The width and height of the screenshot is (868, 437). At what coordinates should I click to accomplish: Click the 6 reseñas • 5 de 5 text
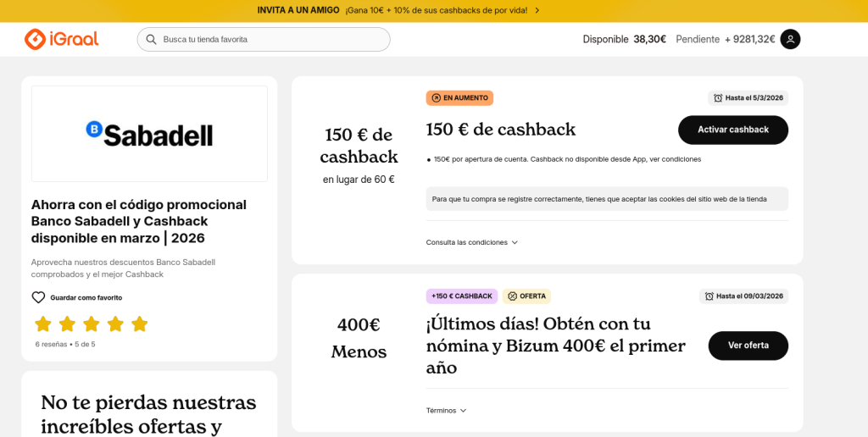coord(65,344)
